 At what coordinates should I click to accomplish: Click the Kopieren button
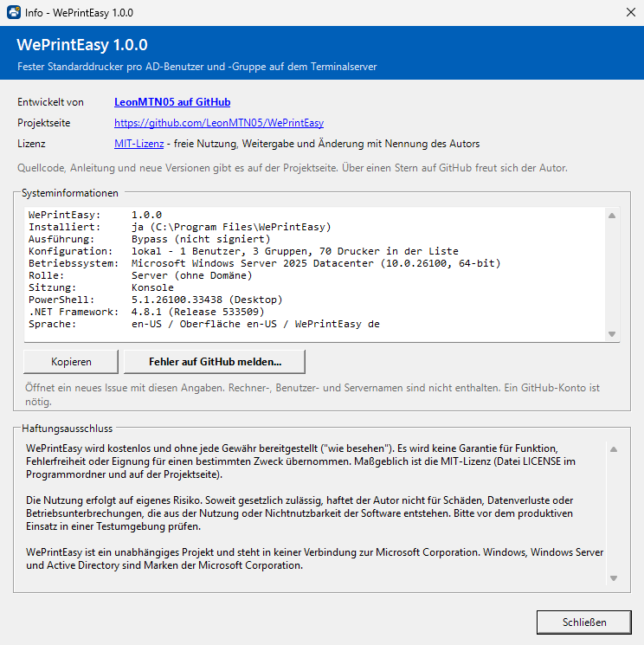71,362
